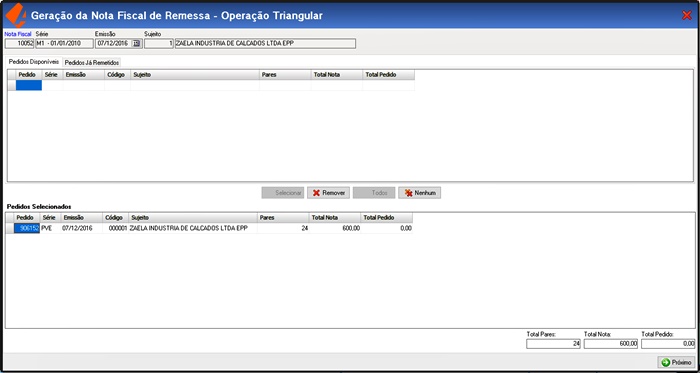Click Série header in available orders grid
The height and width of the screenshot is (373, 700).
52,75
